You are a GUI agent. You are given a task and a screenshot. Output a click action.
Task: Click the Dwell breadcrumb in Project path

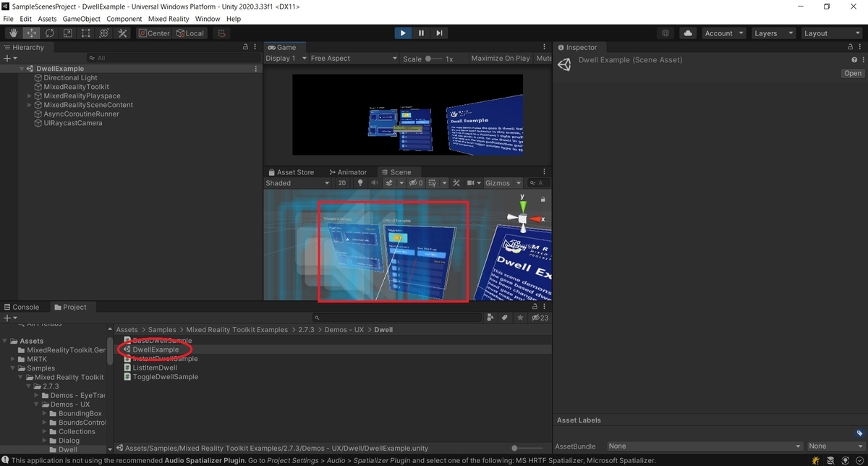point(383,330)
